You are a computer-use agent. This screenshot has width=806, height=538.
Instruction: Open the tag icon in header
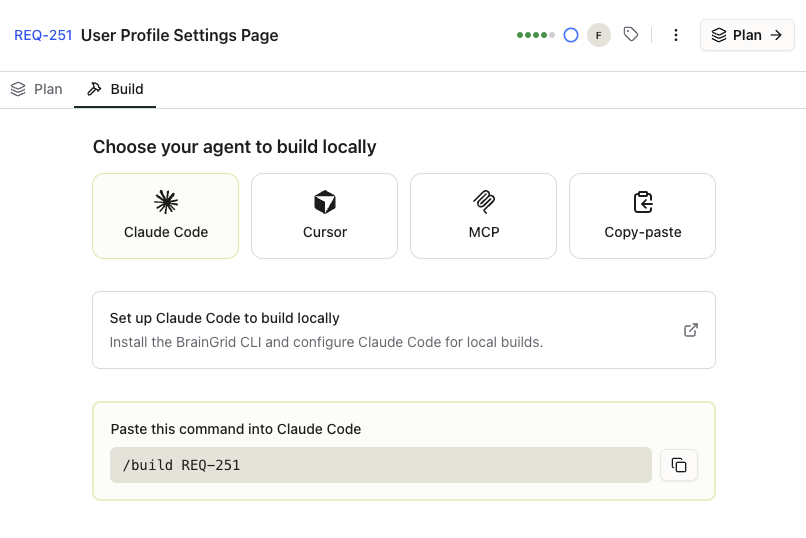[x=631, y=35]
